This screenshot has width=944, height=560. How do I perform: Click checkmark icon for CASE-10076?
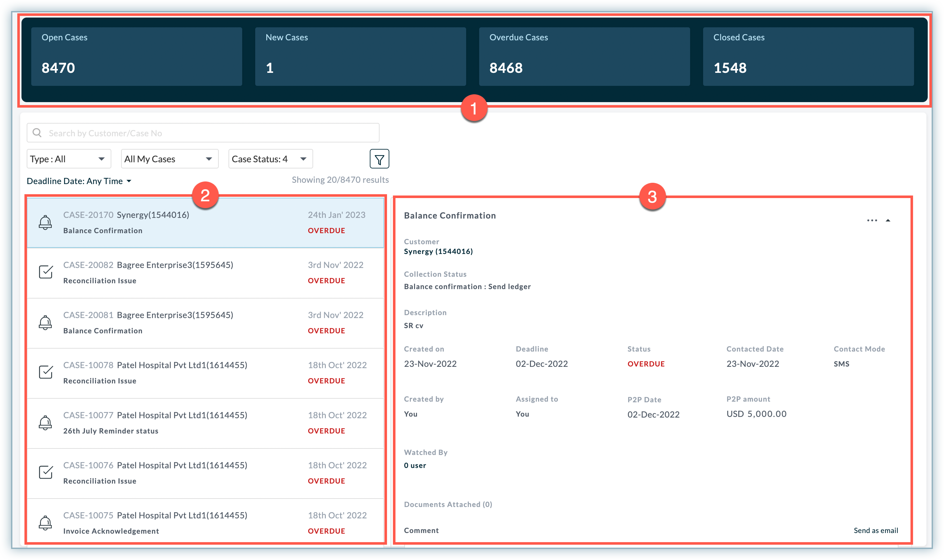pyautogui.click(x=46, y=472)
